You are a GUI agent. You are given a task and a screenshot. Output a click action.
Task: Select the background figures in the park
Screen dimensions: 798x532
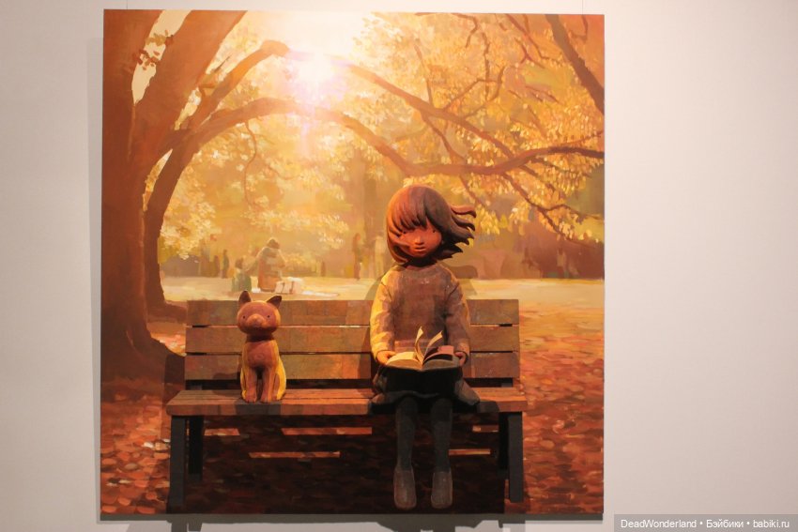tap(268, 266)
